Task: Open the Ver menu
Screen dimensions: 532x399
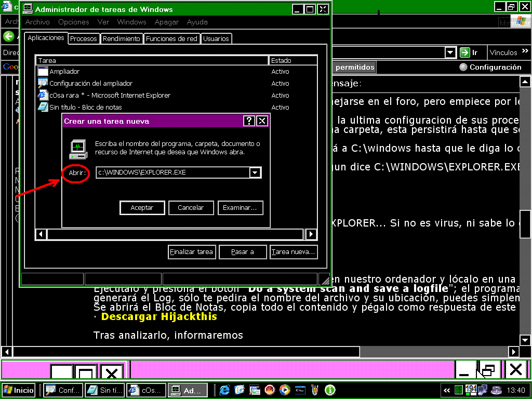Action: [x=103, y=22]
